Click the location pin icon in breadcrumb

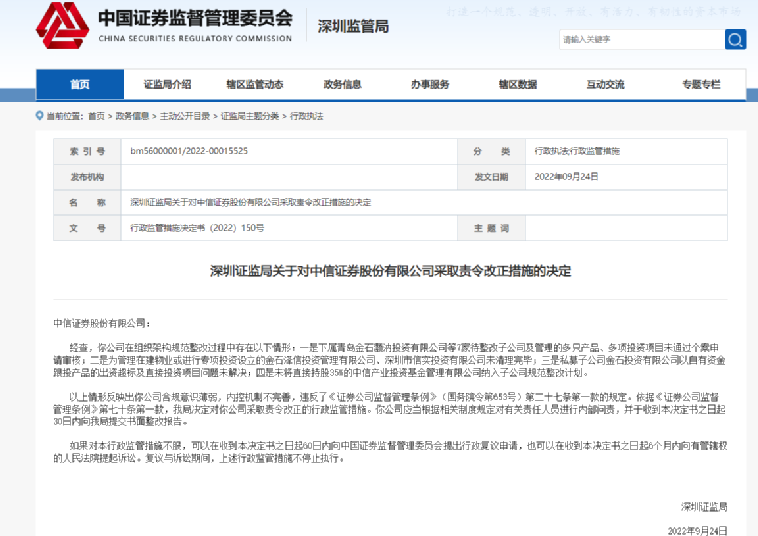40,116
